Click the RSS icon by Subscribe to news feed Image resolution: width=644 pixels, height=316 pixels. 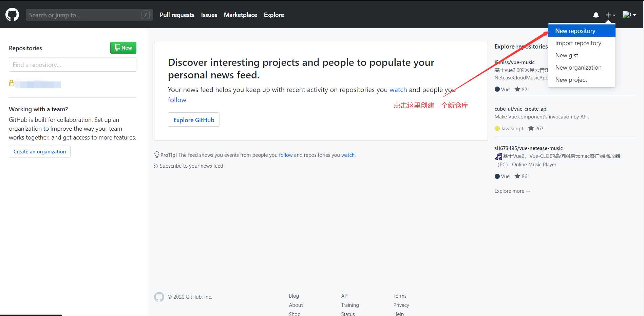pos(156,166)
